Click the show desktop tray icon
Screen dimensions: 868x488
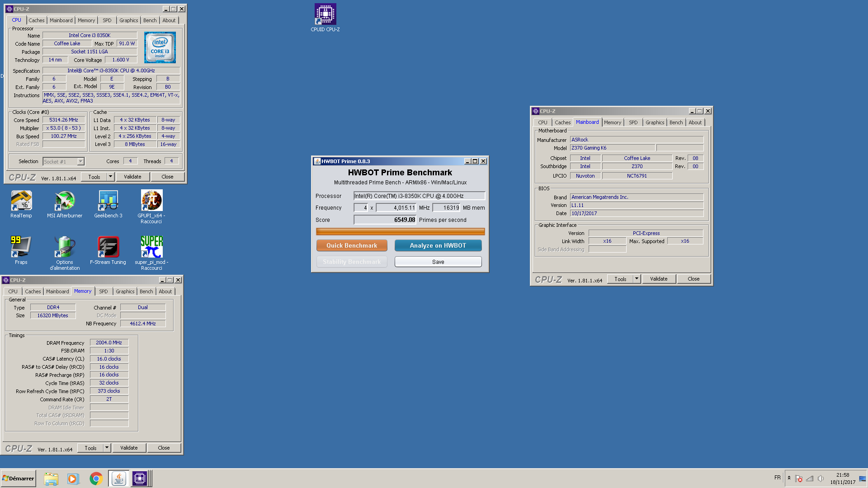click(863, 479)
